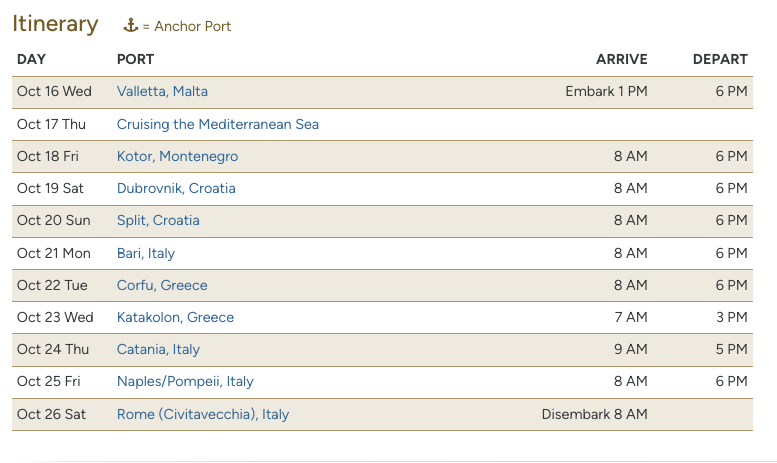Select the Corfu, Greece link
The width and height of the screenshot is (777, 463).
(162, 286)
